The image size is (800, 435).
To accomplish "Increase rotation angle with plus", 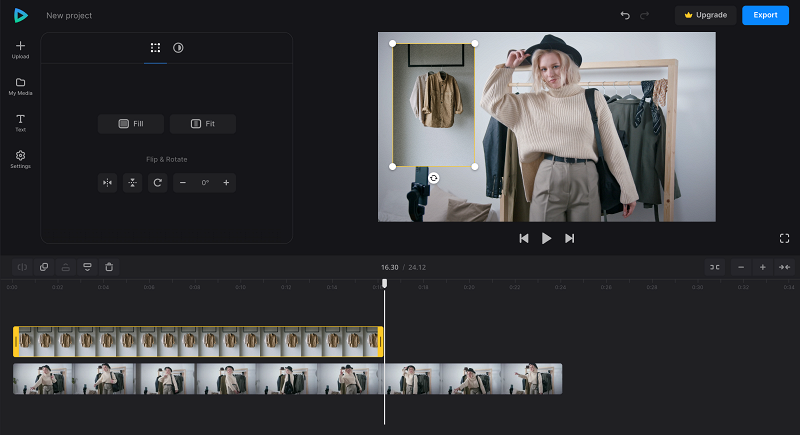I will (226, 183).
